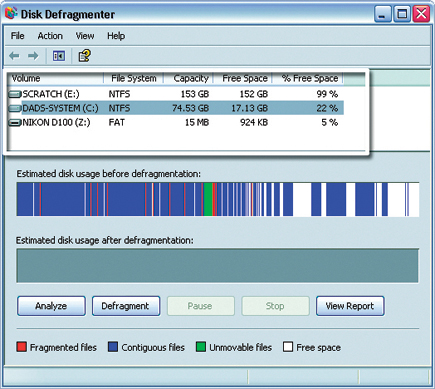Screen dimensions: 435x389
Task: Select the DADS-SYSTEM (C:) volume row
Action: pyautogui.click(x=176, y=108)
